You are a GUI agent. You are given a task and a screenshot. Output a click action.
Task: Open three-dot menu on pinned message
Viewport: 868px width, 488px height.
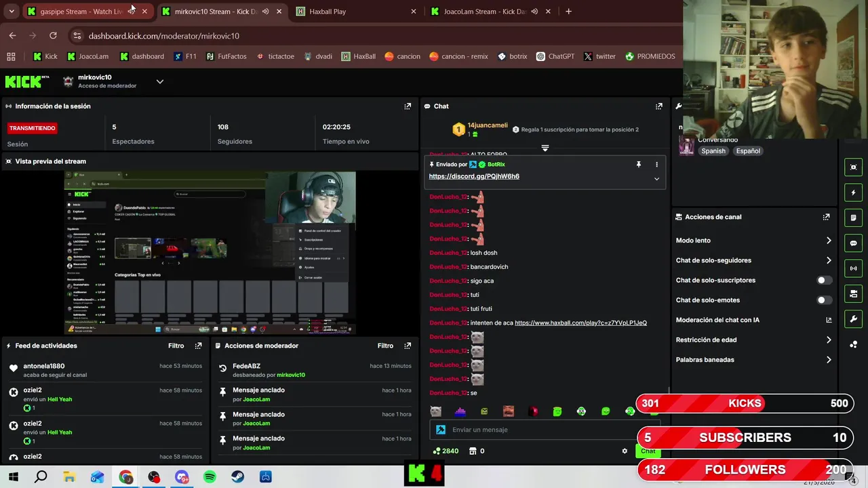(x=656, y=165)
